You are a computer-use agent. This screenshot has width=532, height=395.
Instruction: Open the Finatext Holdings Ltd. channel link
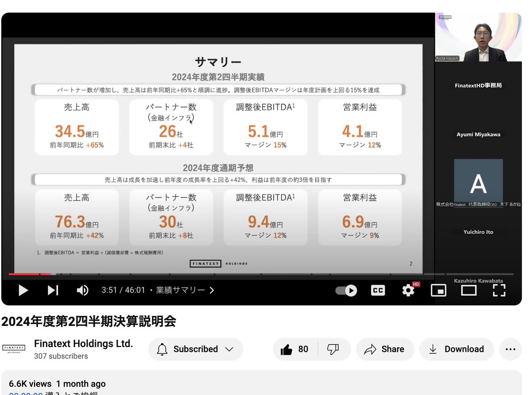tap(83, 344)
